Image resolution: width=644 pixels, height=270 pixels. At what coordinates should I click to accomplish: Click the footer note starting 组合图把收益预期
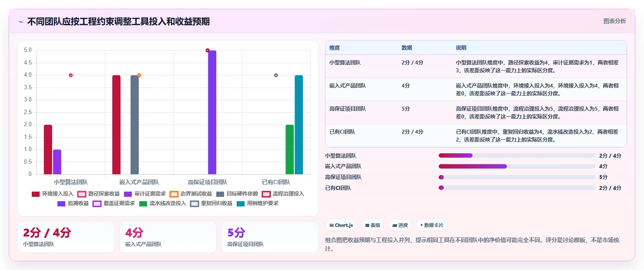473,244
